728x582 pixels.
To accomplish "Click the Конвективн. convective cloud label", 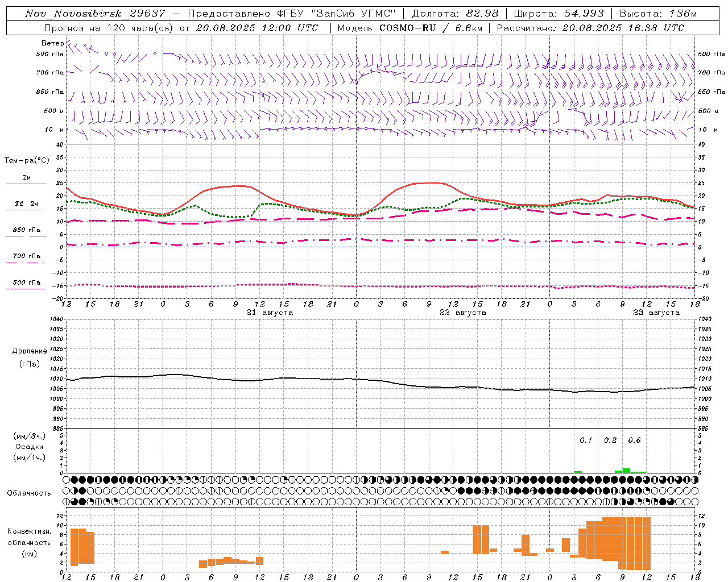I will [30, 531].
